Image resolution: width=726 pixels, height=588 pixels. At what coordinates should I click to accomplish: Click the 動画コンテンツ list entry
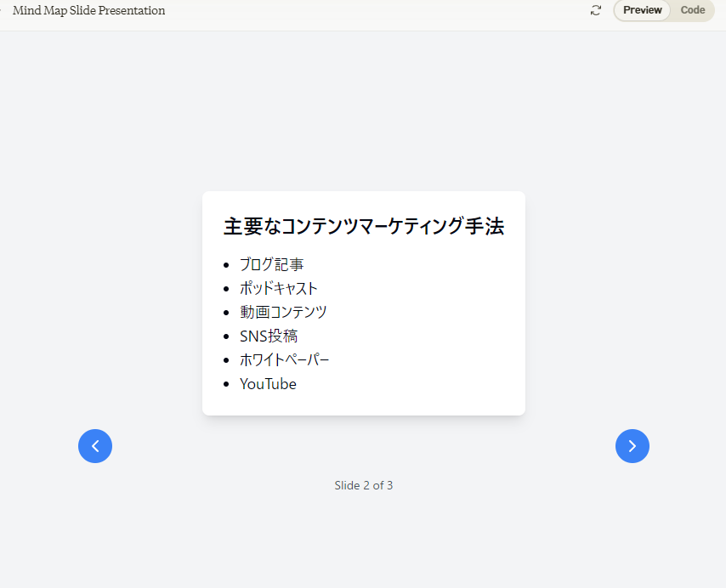(283, 313)
